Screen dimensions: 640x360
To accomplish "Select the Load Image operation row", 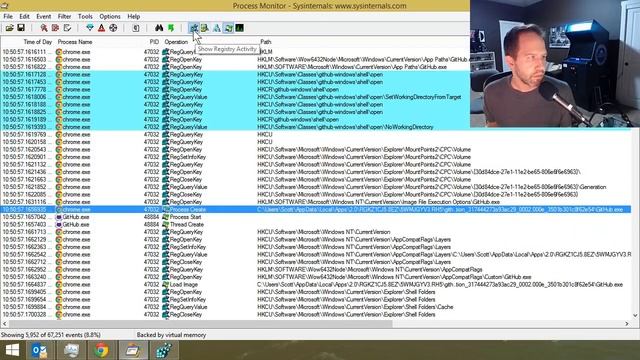I will pyautogui.click(x=316, y=284).
